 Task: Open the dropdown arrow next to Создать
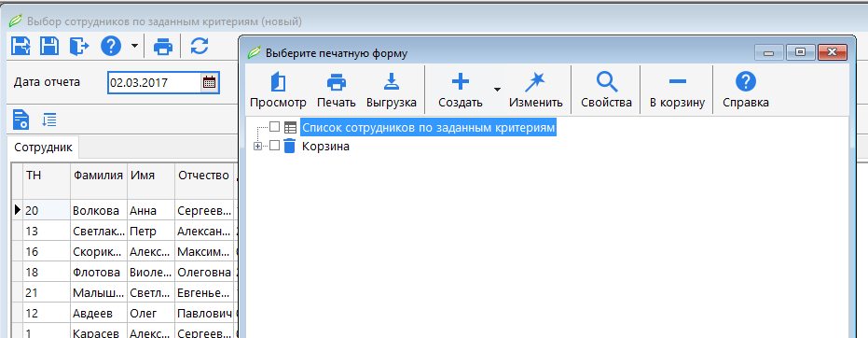click(x=497, y=89)
